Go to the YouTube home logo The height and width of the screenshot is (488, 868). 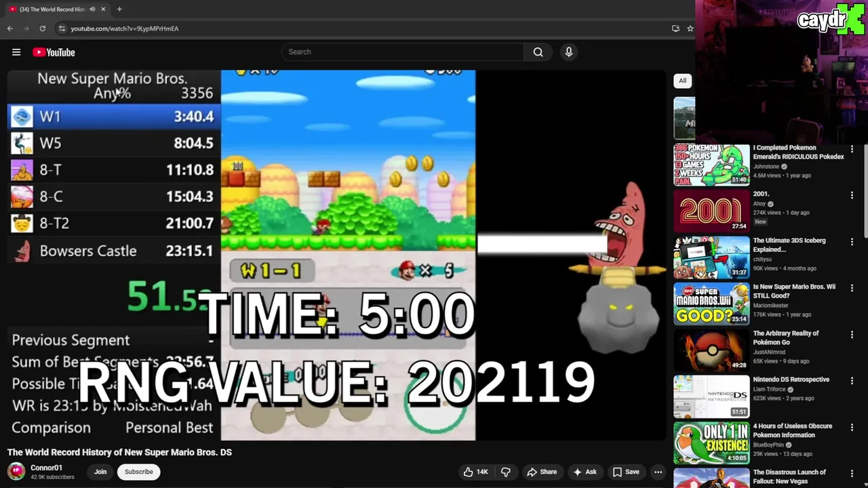click(x=54, y=52)
